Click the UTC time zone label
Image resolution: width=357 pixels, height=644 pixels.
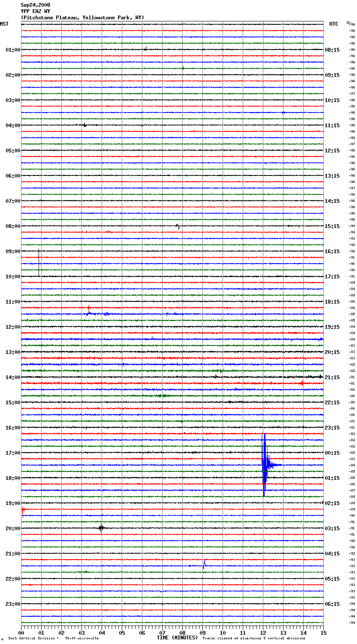334,24
